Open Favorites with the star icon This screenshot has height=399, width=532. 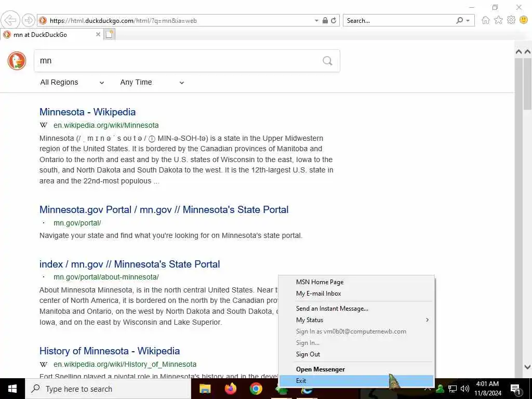click(x=498, y=20)
